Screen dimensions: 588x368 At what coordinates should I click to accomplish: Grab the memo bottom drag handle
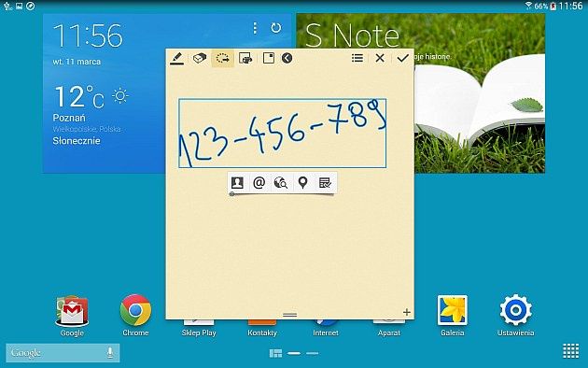pos(290,315)
